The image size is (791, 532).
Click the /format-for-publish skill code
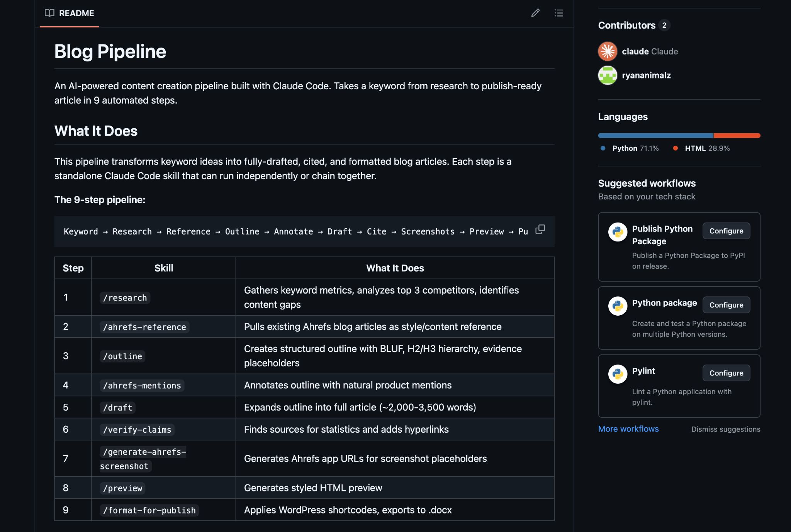pyautogui.click(x=149, y=510)
